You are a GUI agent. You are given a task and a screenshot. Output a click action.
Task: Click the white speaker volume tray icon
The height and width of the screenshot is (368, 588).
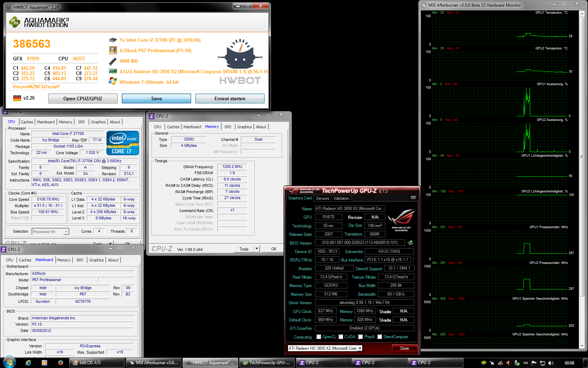point(551,363)
